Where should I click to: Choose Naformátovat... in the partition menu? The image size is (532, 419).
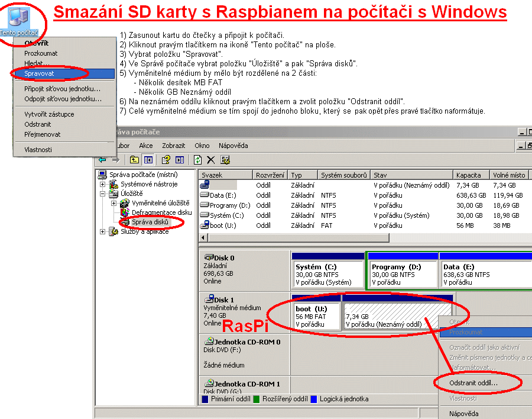pyautogui.click(x=485, y=368)
